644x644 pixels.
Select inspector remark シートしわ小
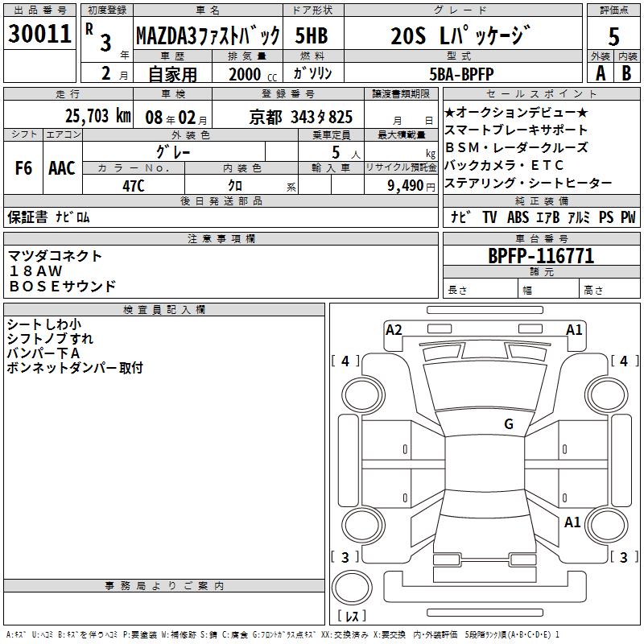tap(44, 324)
